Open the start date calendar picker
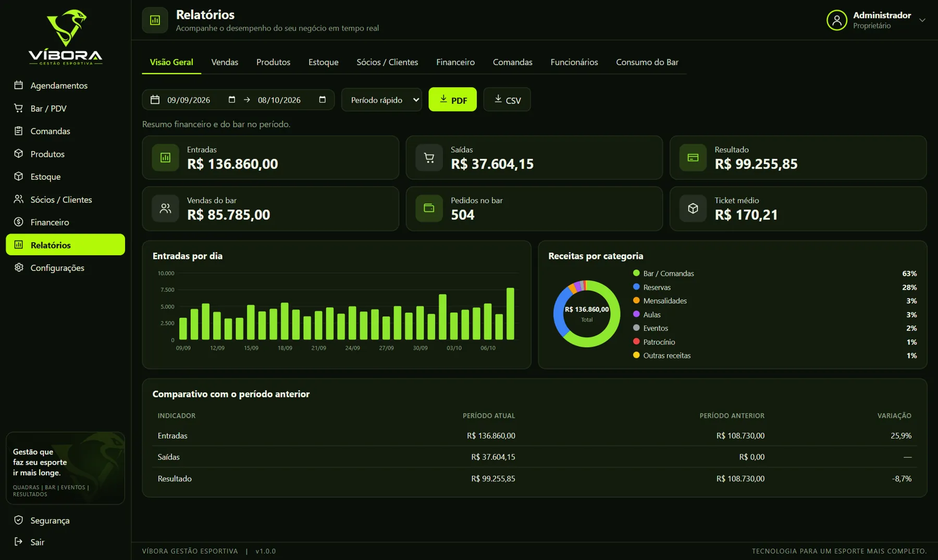The width and height of the screenshot is (938, 560). click(232, 99)
